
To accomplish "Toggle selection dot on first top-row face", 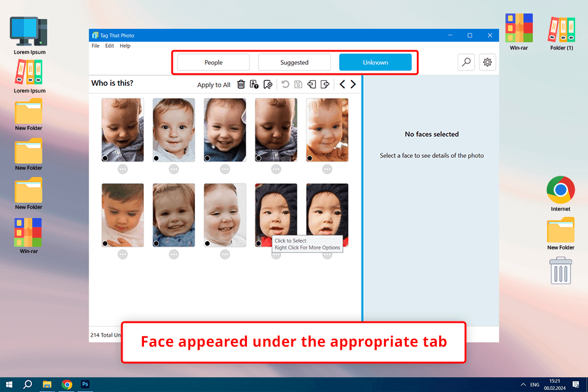I will click(x=105, y=158).
